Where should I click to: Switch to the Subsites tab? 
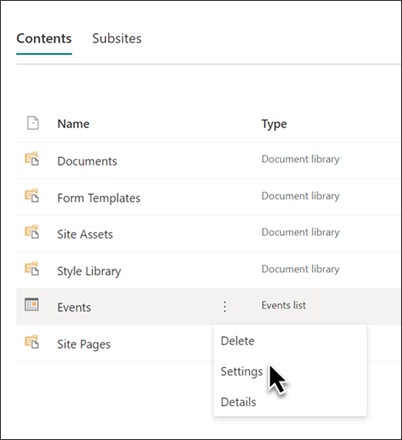coord(117,38)
